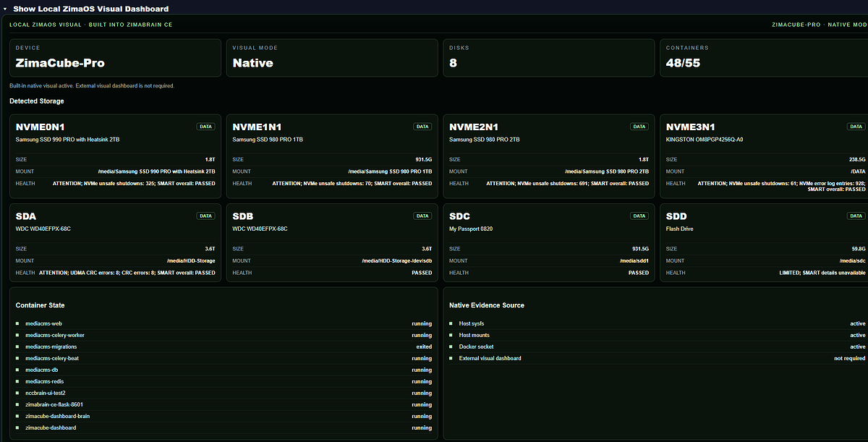The image size is (868, 442).
Task: Click the DATA badge on NVME0N1 card
Action: click(x=206, y=127)
